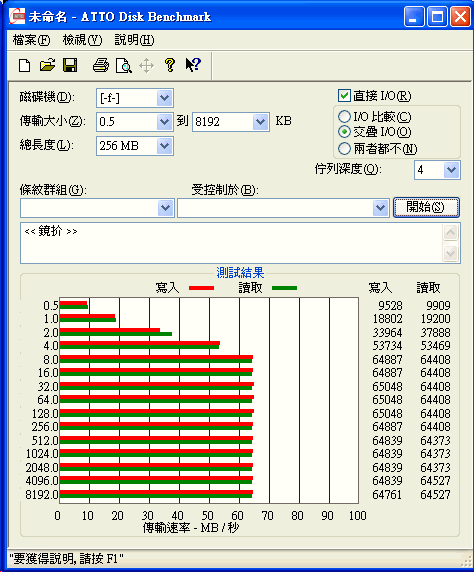
Task: Click the 4096.0 row label
Action: 42,481
